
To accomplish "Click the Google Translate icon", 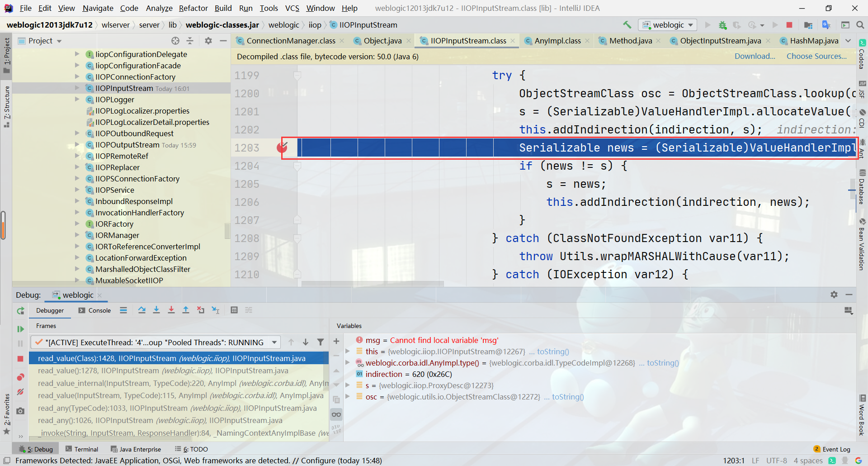I will click(826, 25).
